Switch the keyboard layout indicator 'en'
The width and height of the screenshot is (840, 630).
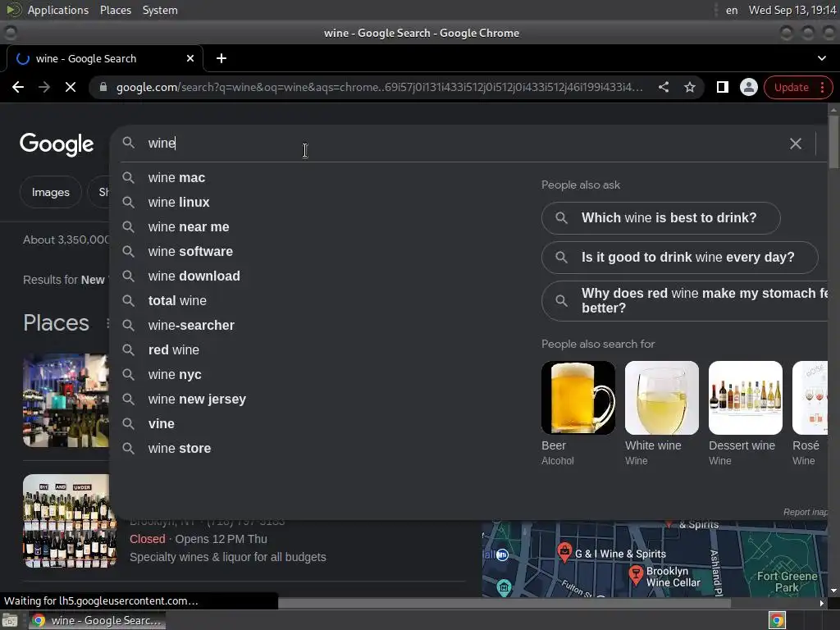click(x=731, y=10)
